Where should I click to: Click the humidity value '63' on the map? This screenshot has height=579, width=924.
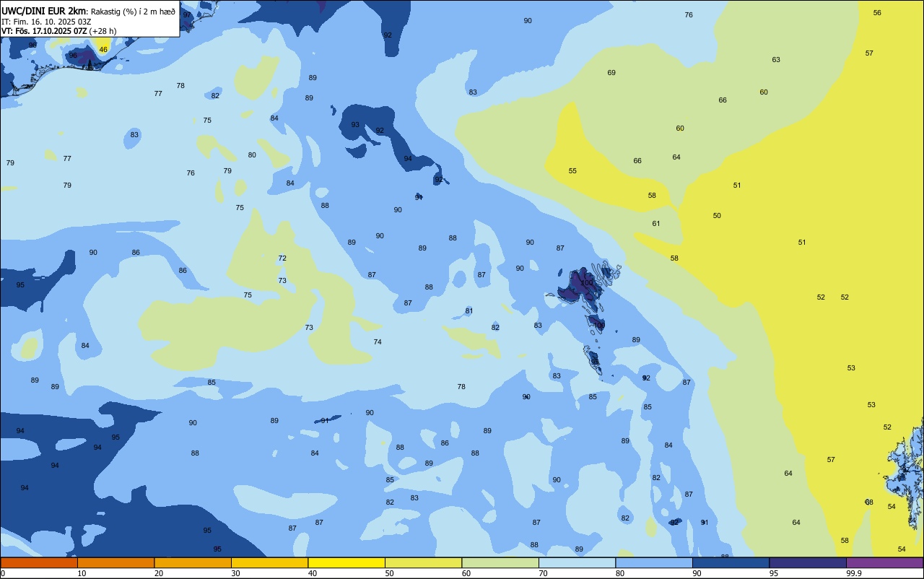click(x=776, y=60)
